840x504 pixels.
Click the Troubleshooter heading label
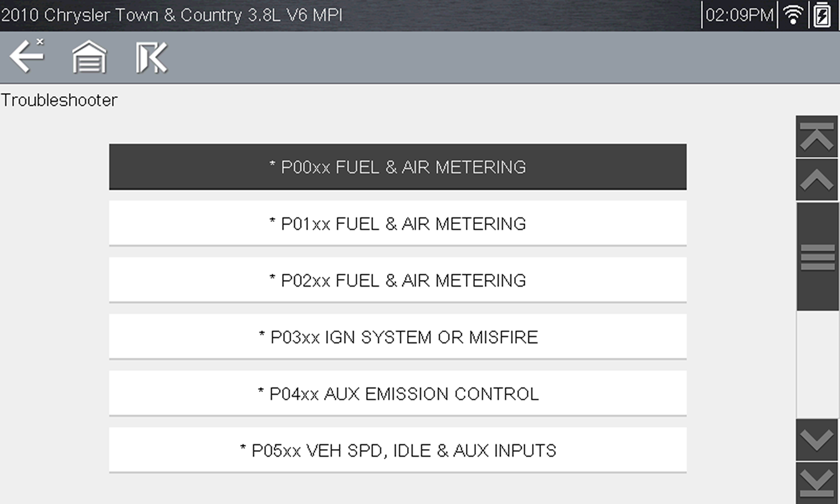[59, 100]
